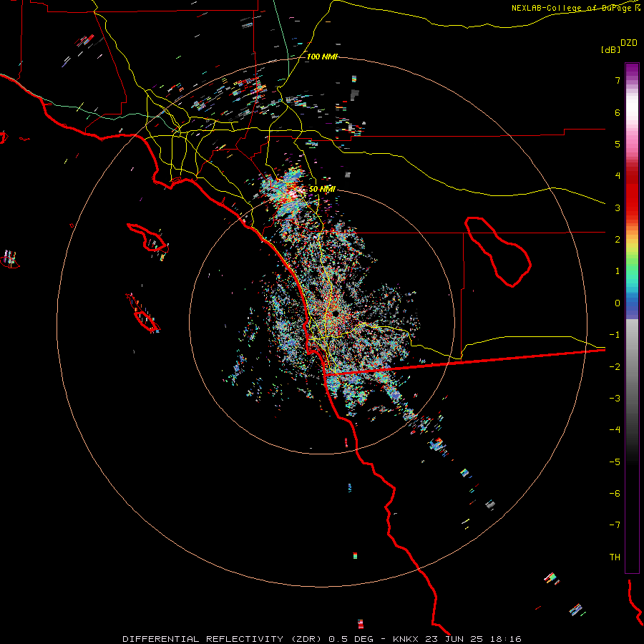Select the 7 dB tick label on color scale
The height and width of the screenshot is (644, 644).
click(x=618, y=80)
